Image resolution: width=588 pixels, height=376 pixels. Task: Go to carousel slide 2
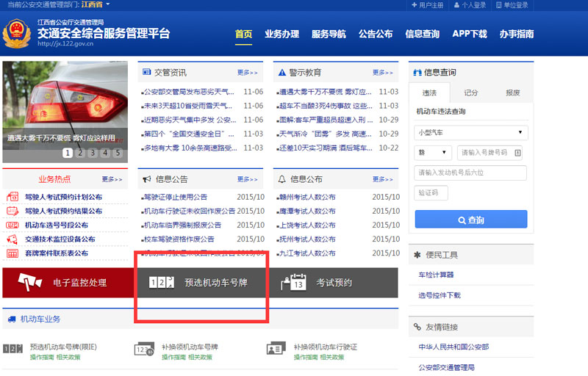coord(80,153)
